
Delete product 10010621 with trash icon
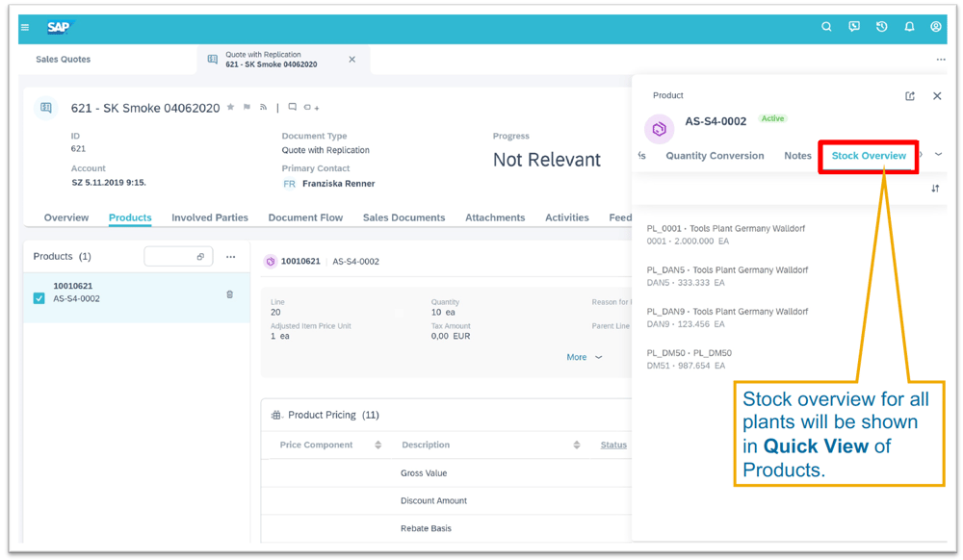(230, 294)
